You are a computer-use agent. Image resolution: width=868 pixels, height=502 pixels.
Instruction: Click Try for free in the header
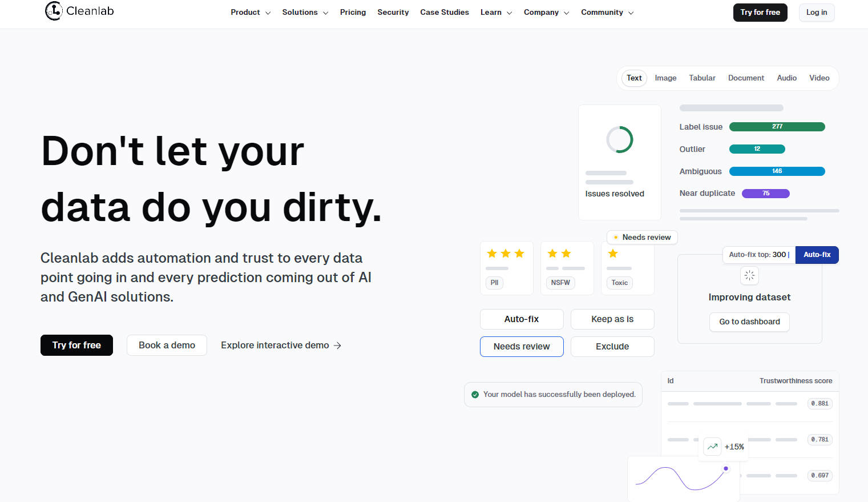[760, 13]
